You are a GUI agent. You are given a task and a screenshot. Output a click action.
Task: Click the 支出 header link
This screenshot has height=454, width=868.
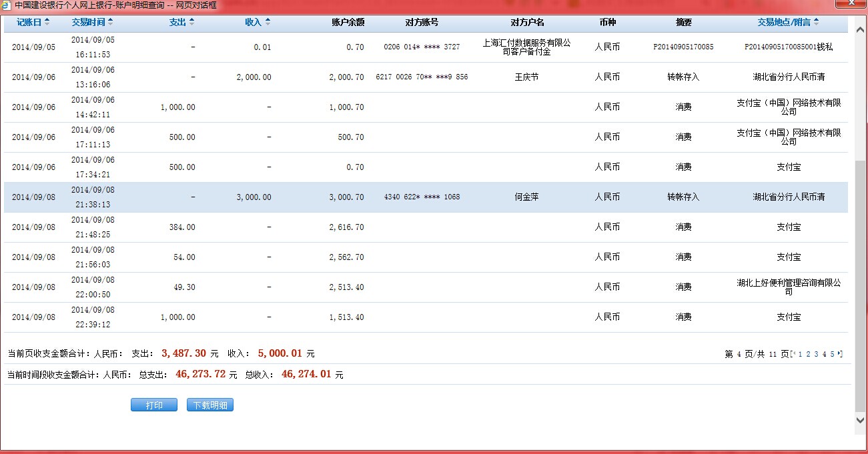[x=178, y=22]
